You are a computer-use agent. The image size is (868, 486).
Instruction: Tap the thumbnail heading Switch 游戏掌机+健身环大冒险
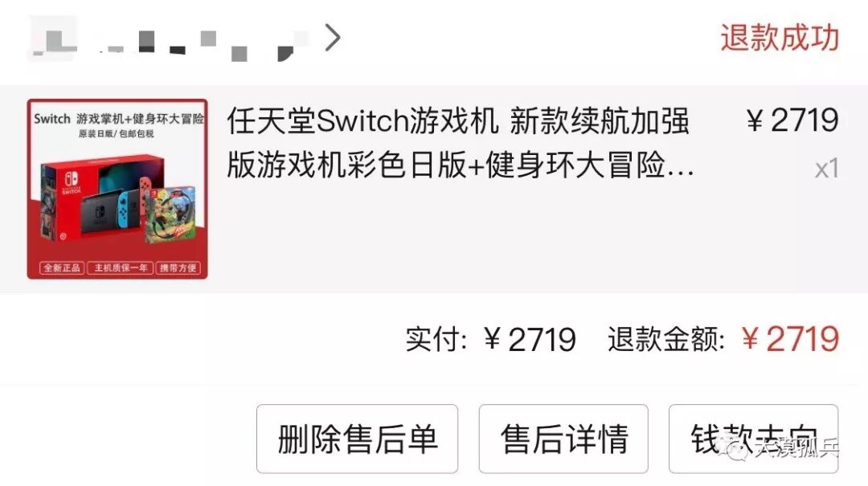118,118
